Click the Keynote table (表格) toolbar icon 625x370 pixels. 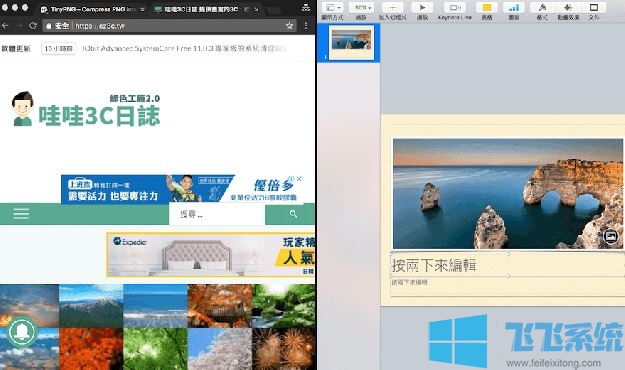(x=487, y=8)
